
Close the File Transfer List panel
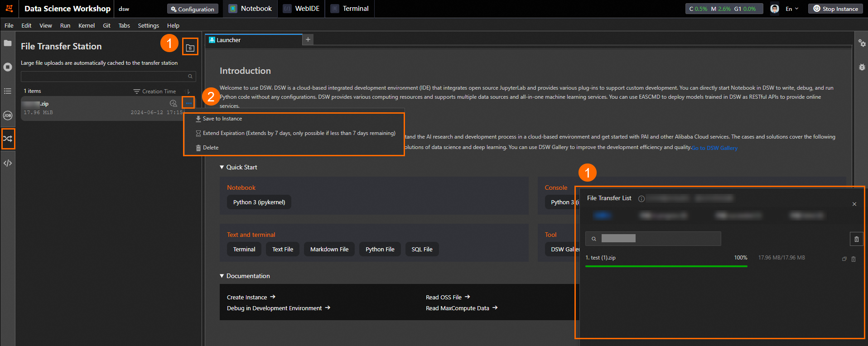pyautogui.click(x=854, y=204)
